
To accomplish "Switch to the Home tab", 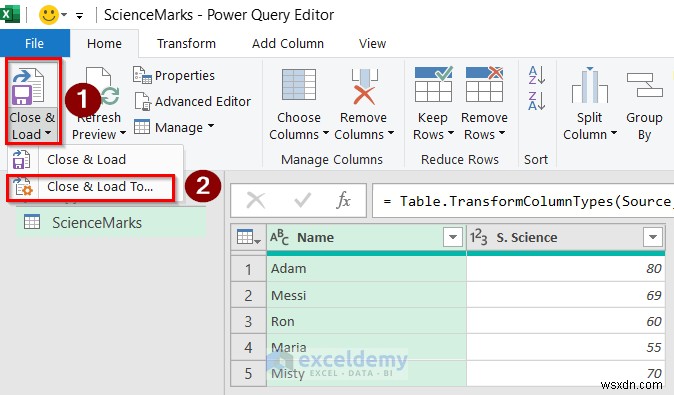I will tap(104, 43).
